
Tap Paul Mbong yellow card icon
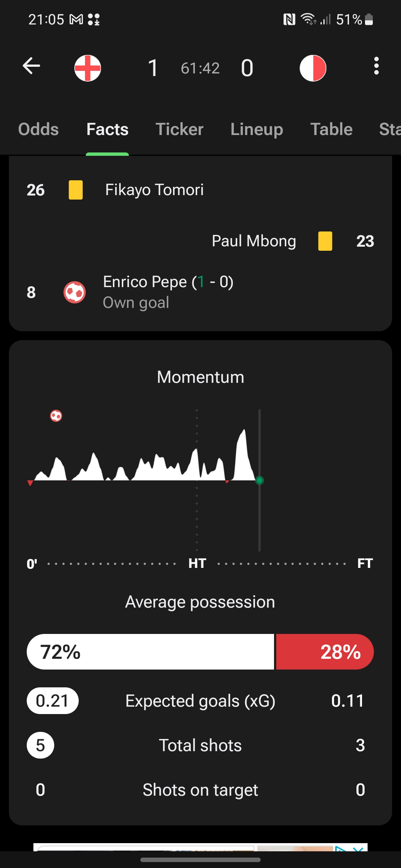325,241
